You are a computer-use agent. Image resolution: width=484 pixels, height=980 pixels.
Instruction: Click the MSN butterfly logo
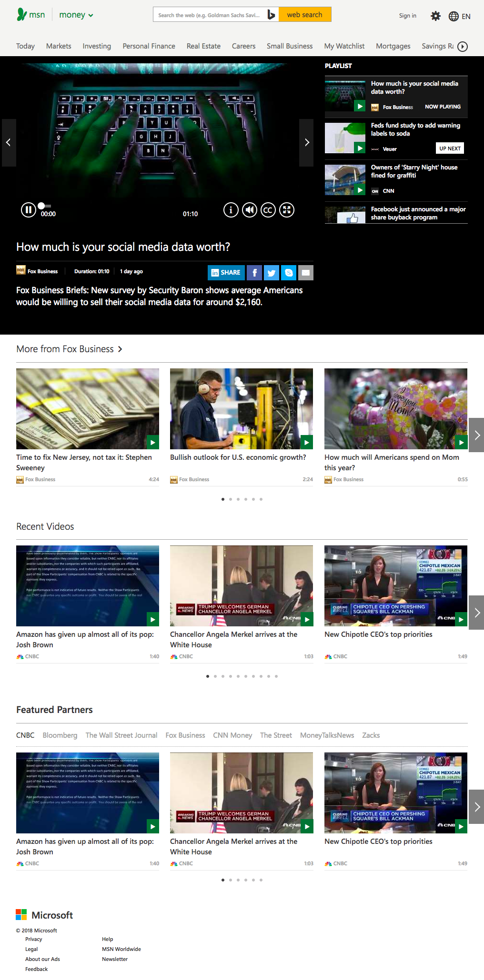[x=22, y=15]
